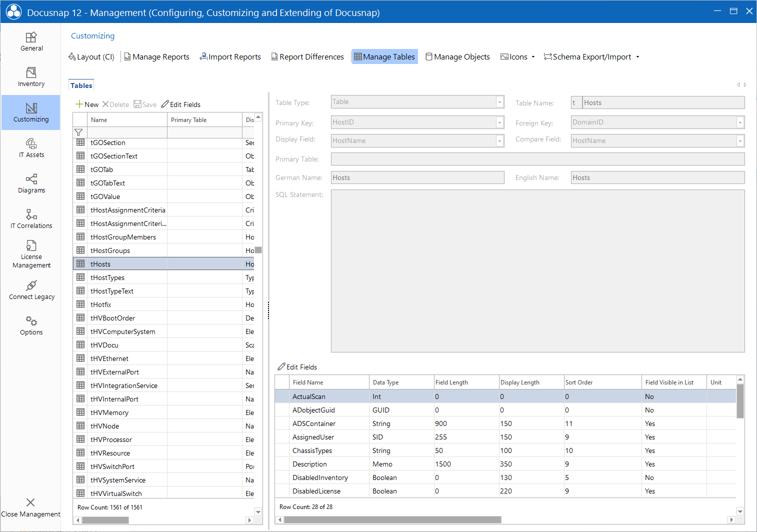
Task: Select the tHVVirtualSwitch table row
Action: (x=163, y=493)
